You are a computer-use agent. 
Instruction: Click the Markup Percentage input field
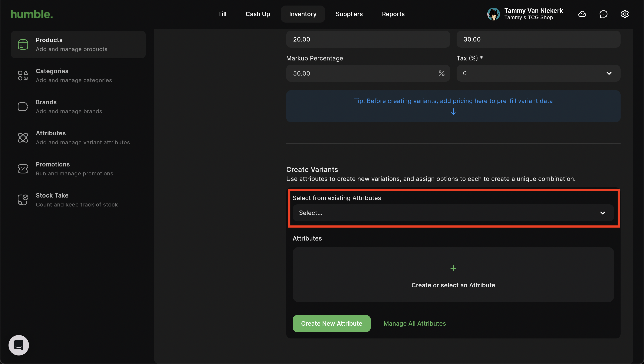[363, 73]
